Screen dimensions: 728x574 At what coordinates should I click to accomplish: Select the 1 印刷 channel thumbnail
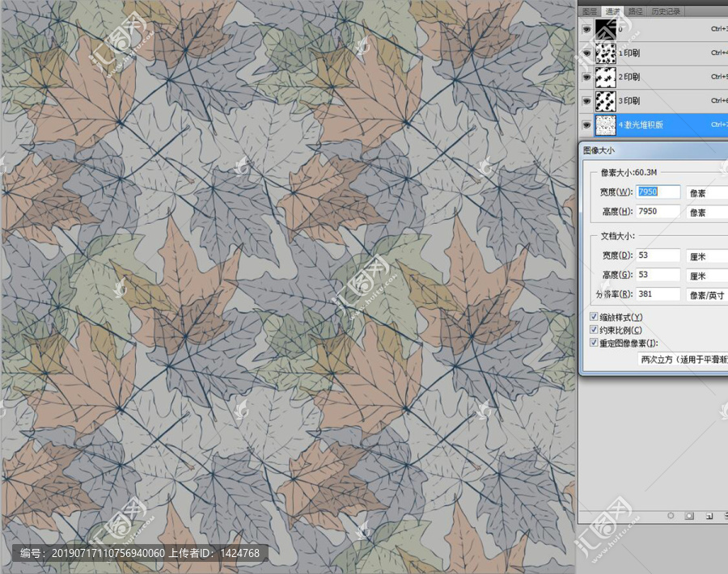point(605,53)
